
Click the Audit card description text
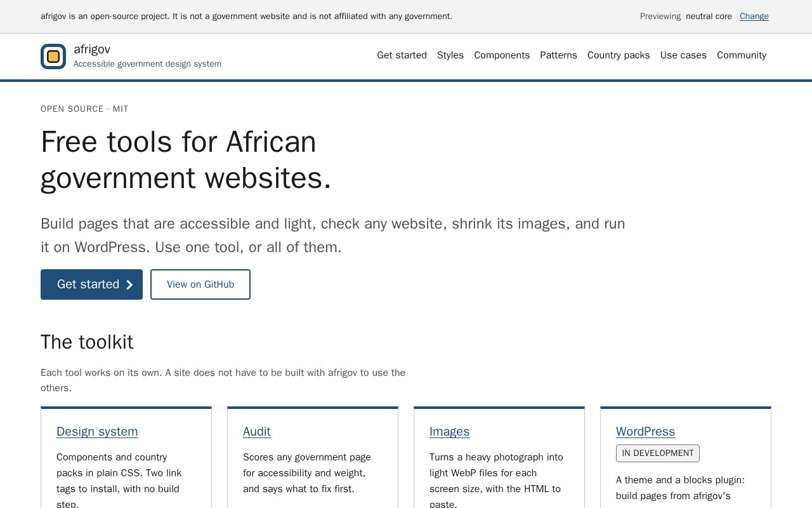click(307, 473)
